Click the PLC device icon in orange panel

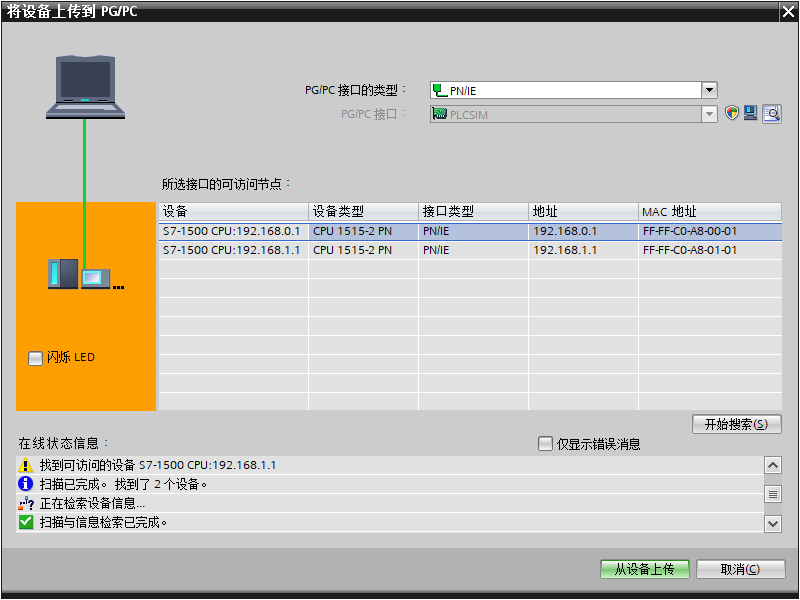click(86, 274)
